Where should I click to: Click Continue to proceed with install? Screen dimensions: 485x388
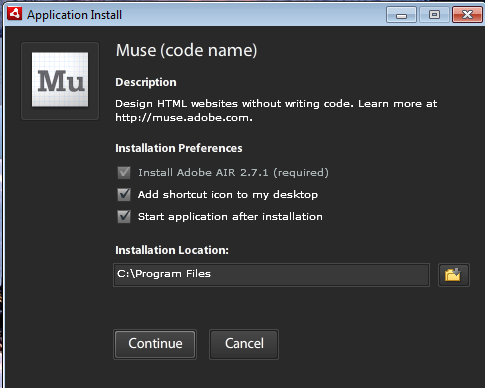[155, 344]
